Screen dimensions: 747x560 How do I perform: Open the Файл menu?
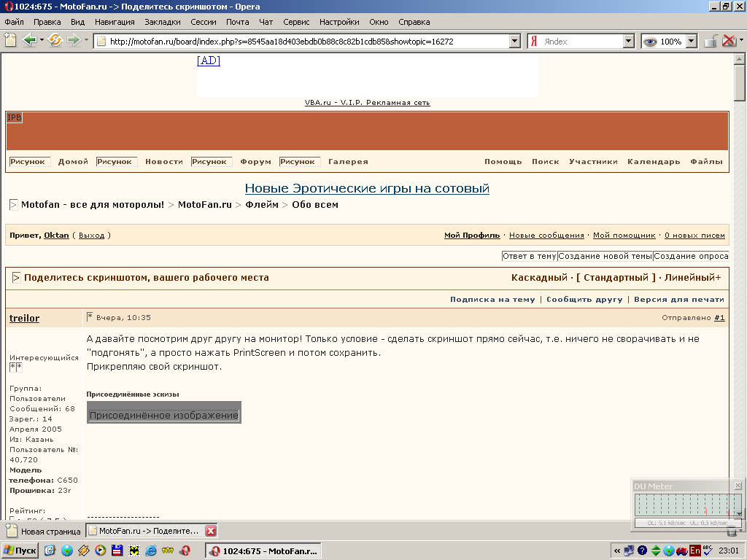coord(15,22)
